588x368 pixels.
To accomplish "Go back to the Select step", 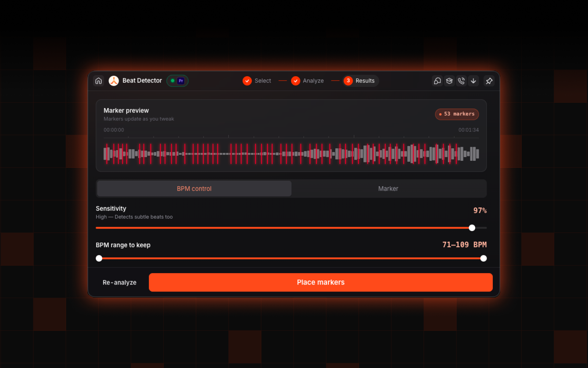I will tap(257, 81).
